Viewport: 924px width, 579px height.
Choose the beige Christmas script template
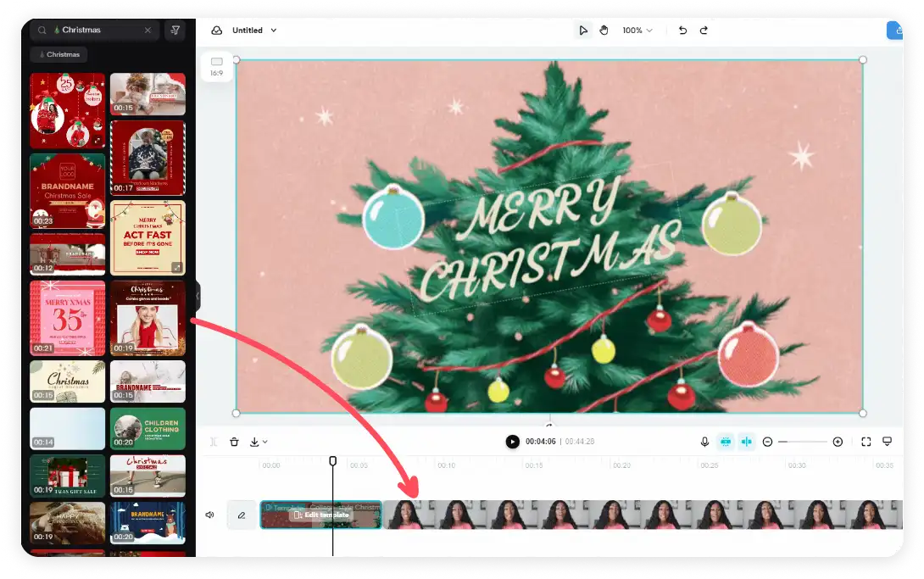[x=68, y=381]
